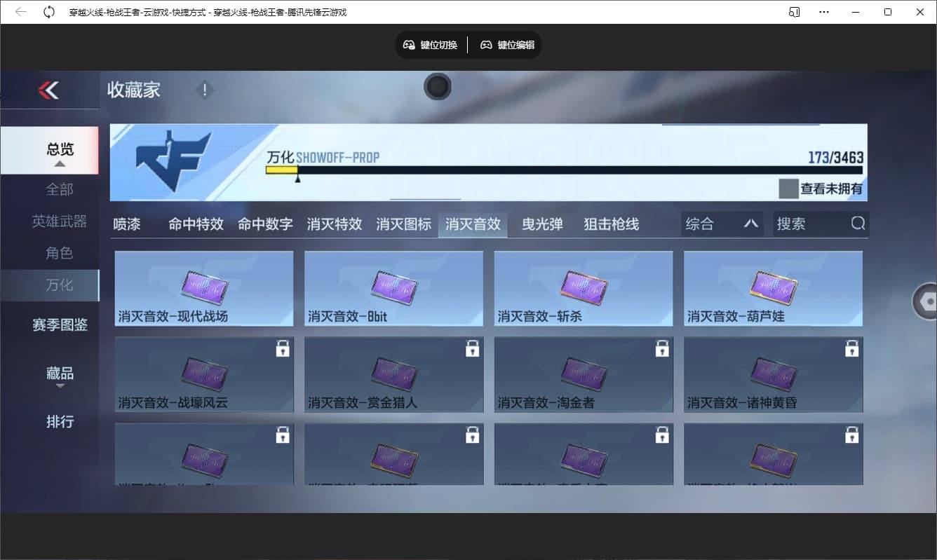Click the screencast icon in the browser toolbar
This screenshot has width=937, height=560.
click(793, 12)
